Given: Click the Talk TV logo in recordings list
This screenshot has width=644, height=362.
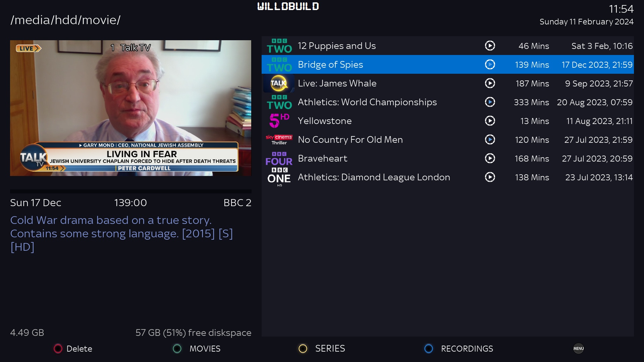Looking at the screenshot, I should pyautogui.click(x=279, y=83).
